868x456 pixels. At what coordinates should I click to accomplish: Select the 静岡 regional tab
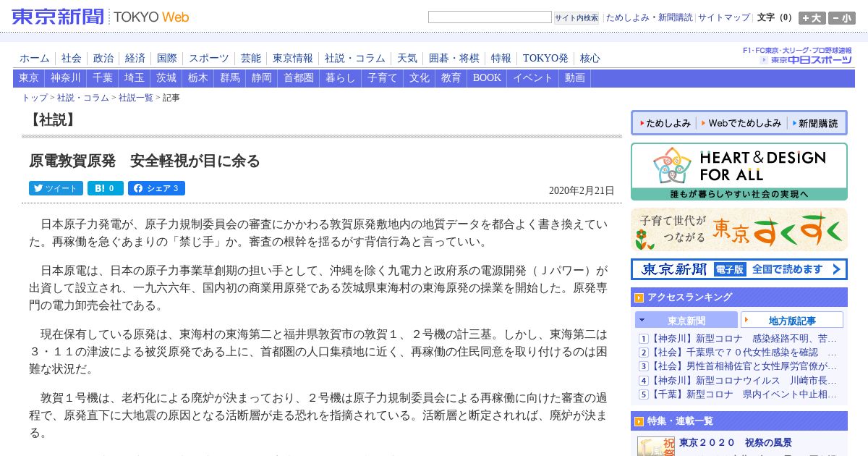tap(262, 78)
